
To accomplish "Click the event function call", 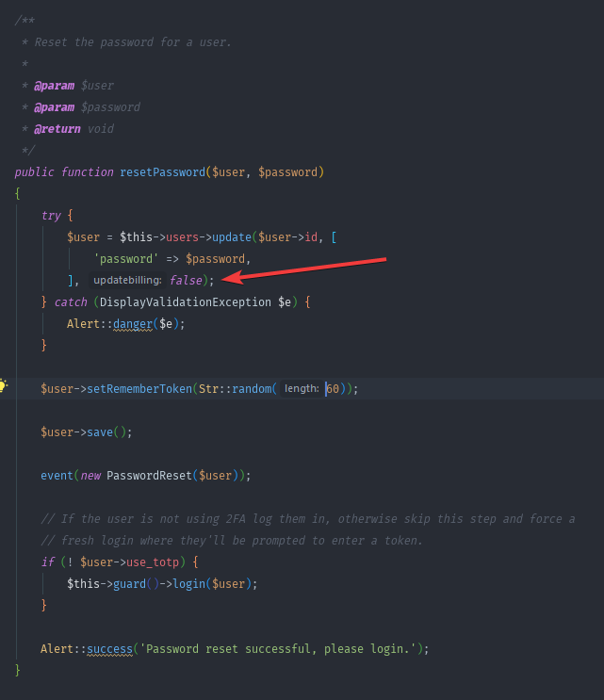I will (57, 475).
